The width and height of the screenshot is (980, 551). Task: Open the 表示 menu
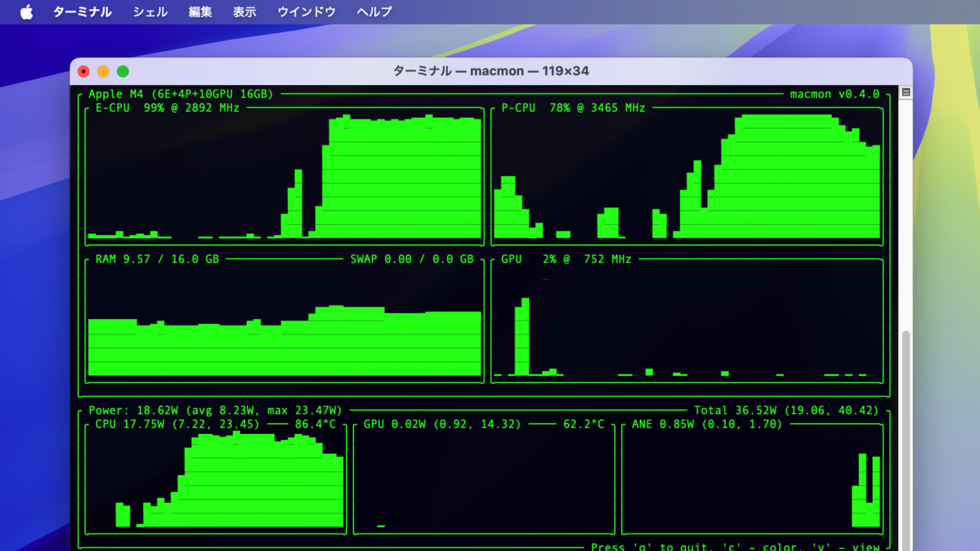coord(245,11)
